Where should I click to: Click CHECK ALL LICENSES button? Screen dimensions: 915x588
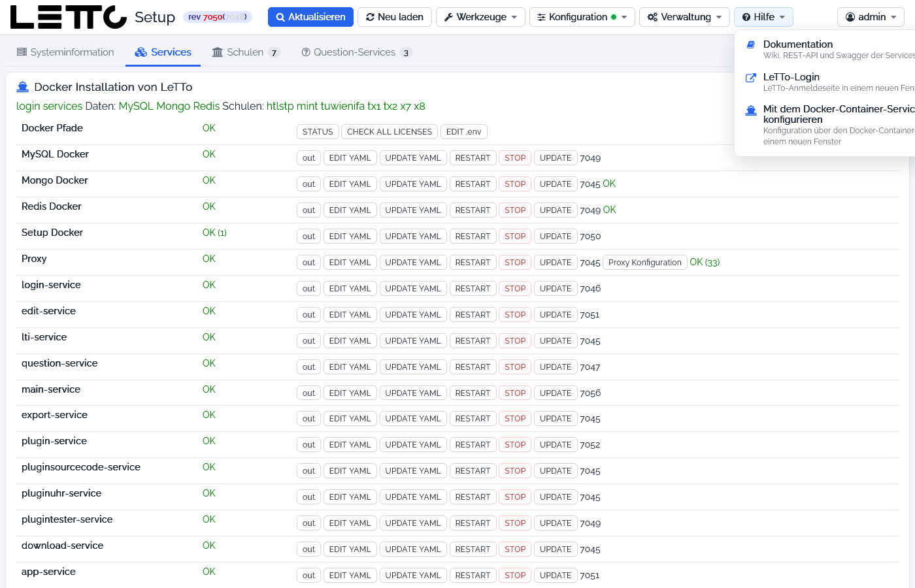coord(390,132)
